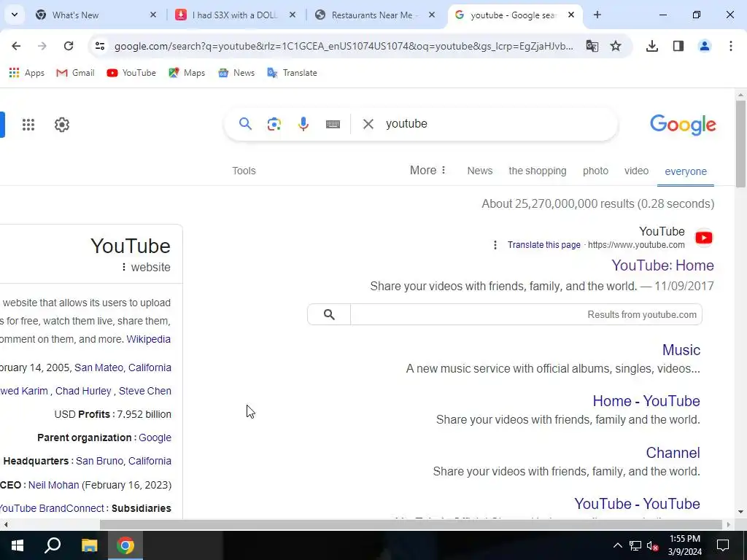Click the YouTube favicon in first result
Screen dimensions: 747x560
pos(704,238)
